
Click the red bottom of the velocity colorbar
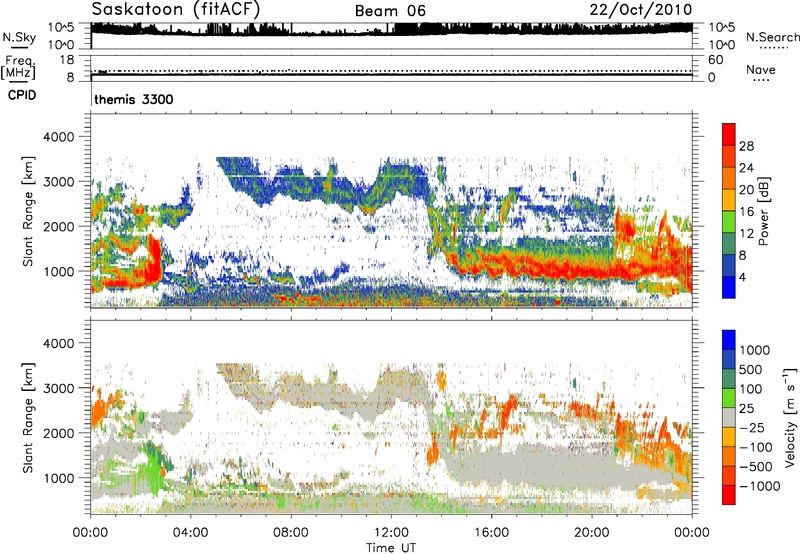pyautogui.click(x=729, y=495)
